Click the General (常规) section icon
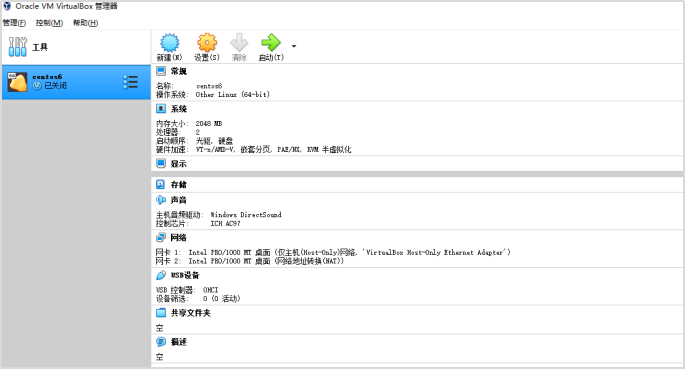685x369 pixels. point(161,71)
